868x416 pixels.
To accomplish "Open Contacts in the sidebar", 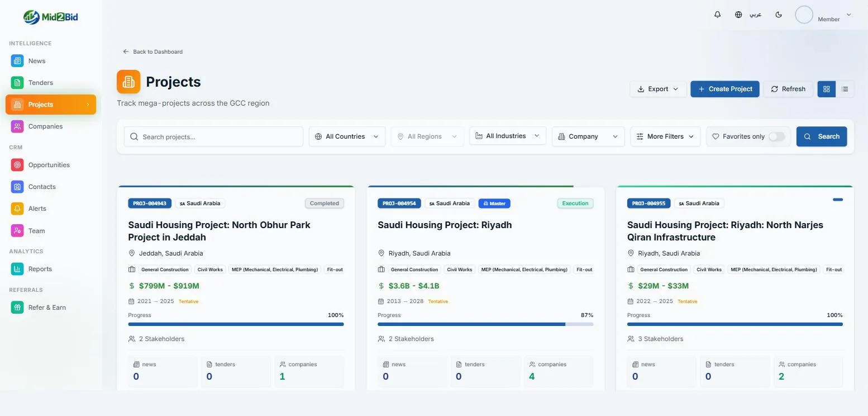I will (x=51, y=187).
